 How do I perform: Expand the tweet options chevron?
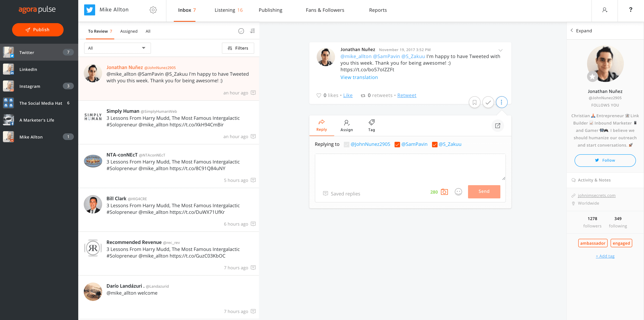click(500, 50)
